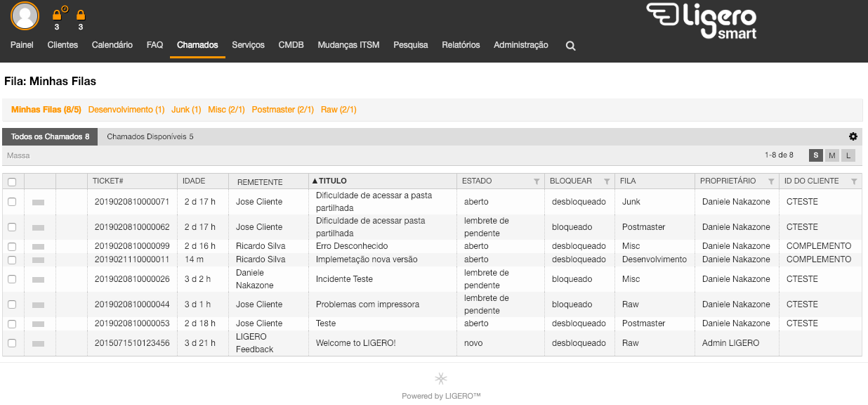Switch to large L view size
This screenshot has width=868, height=405.
point(848,155)
